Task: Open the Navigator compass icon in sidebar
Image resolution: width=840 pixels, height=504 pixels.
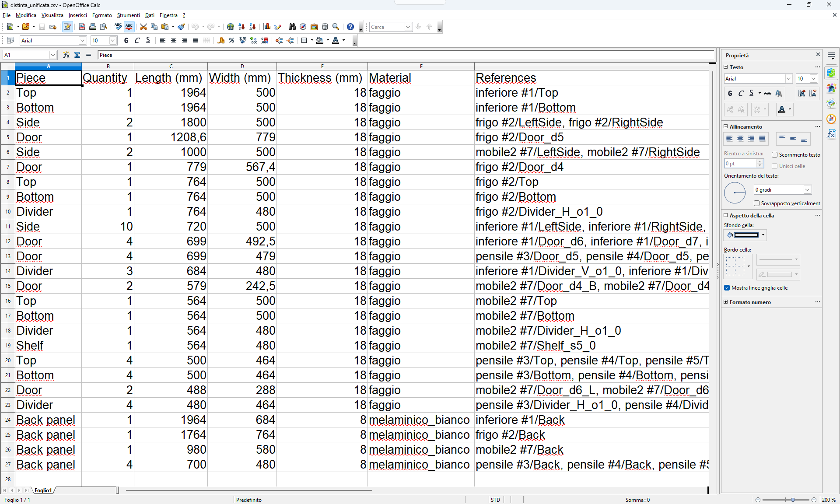Action: click(x=831, y=119)
